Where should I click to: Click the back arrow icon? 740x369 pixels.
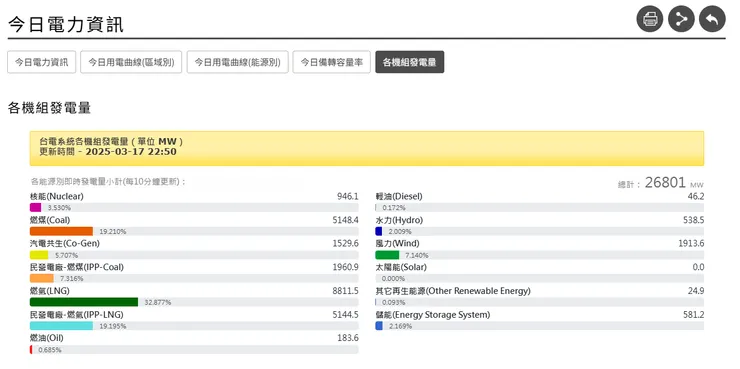[712, 19]
